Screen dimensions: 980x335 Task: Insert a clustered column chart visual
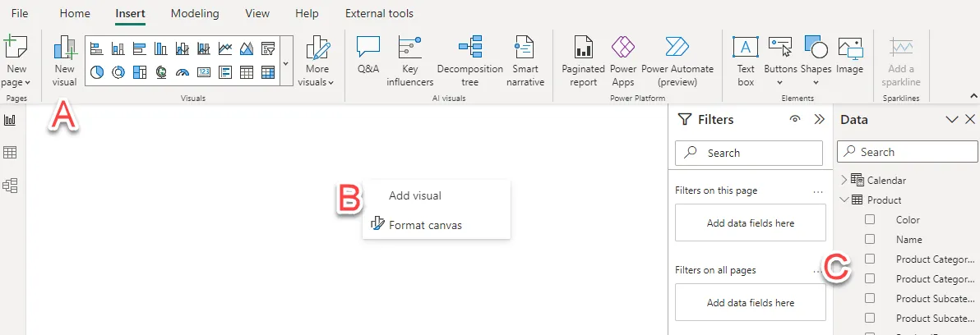(x=160, y=48)
